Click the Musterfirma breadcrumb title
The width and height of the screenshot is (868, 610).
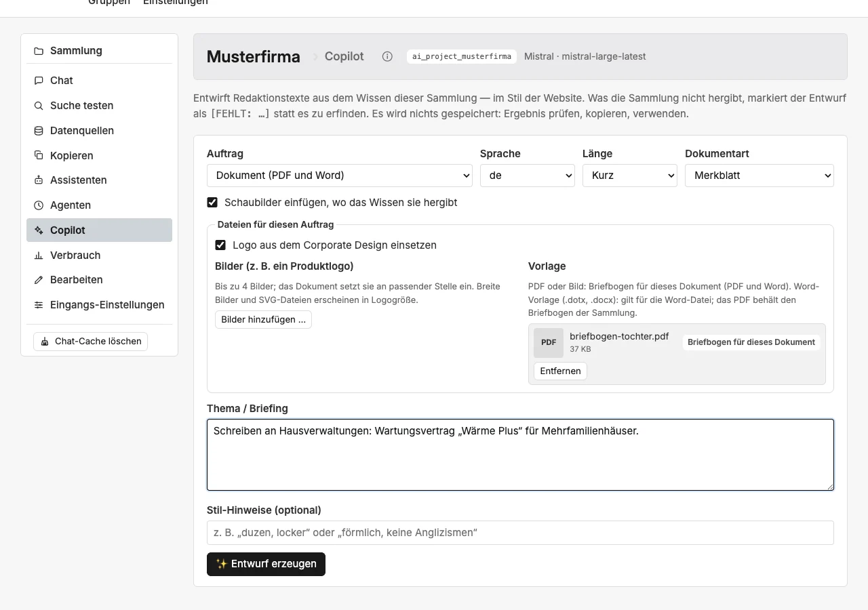[254, 57]
